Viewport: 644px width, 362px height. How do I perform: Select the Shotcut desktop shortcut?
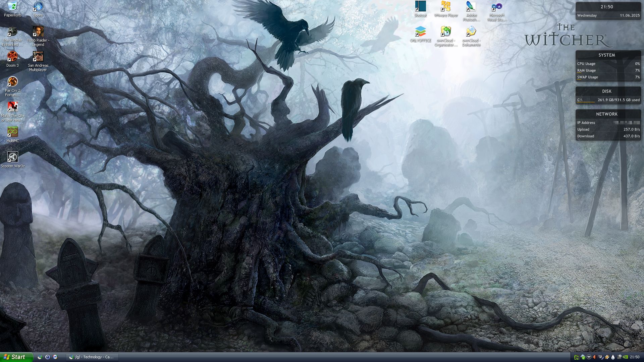click(x=420, y=9)
